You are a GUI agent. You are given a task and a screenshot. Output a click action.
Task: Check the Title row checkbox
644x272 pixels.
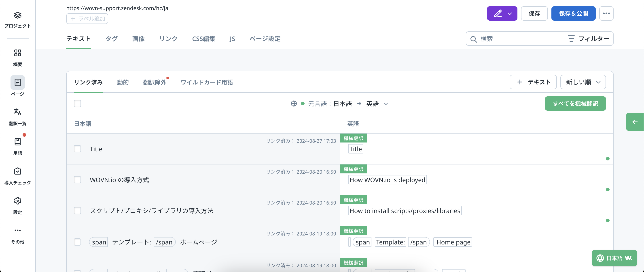[x=77, y=149]
